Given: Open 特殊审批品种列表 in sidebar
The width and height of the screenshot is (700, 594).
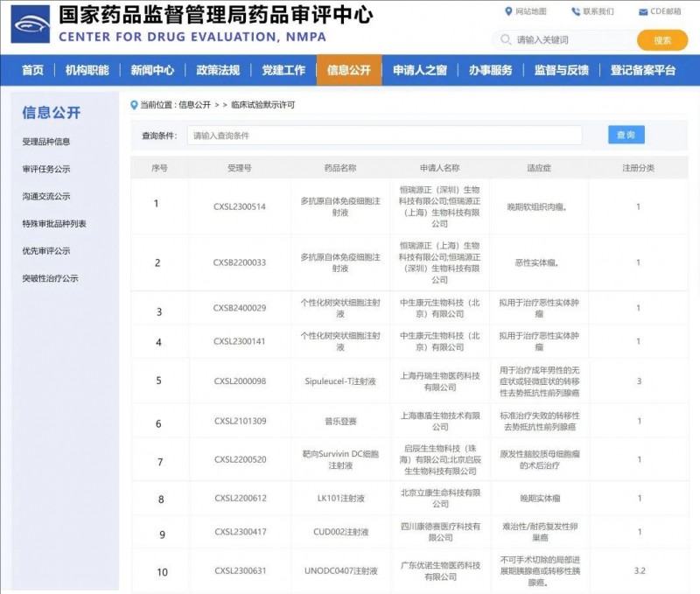Looking at the screenshot, I should [x=54, y=224].
